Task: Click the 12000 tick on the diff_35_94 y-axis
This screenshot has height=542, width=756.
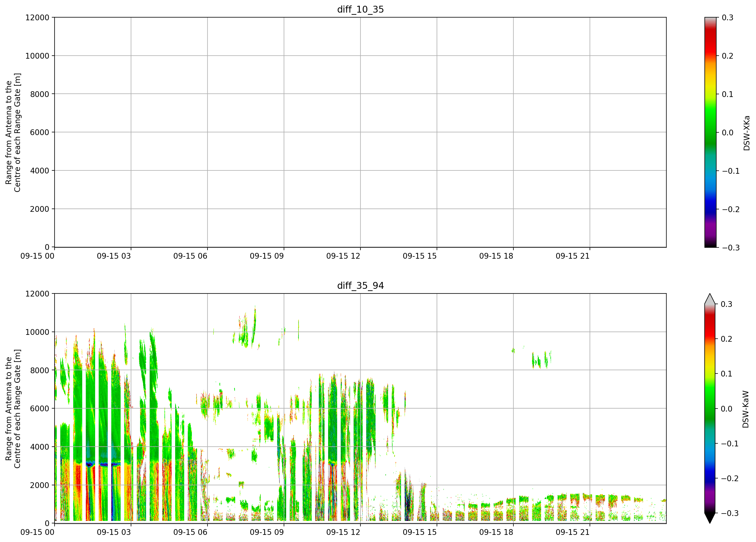Action: [x=37, y=293]
